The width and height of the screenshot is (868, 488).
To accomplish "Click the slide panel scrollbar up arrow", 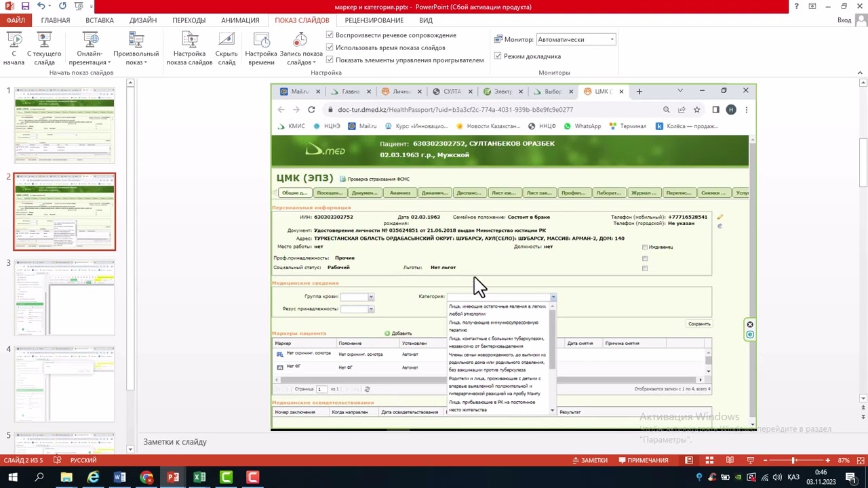I will pyautogui.click(x=130, y=83).
